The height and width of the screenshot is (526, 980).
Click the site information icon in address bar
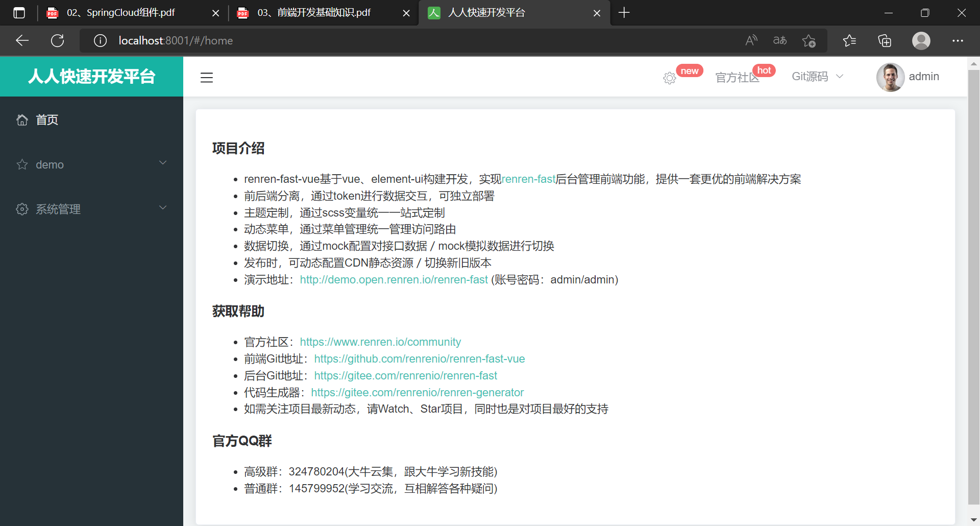[x=100, y=40]
